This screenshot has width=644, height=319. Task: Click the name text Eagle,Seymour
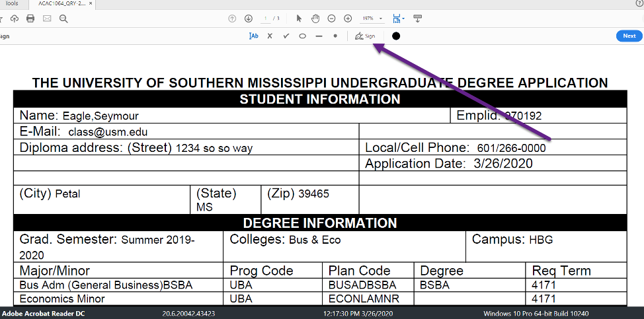(x=101, y=116)
